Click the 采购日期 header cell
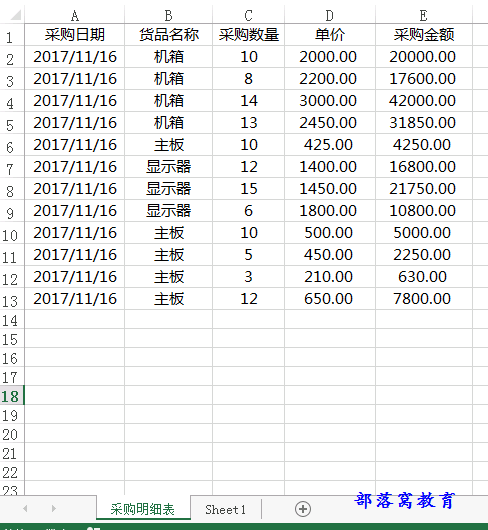488x530 pixels. point(75,35)
